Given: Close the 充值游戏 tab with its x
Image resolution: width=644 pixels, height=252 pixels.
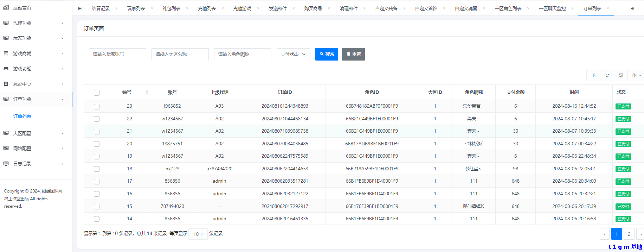Looking at the screenshot, I should (x=258, y=8).
